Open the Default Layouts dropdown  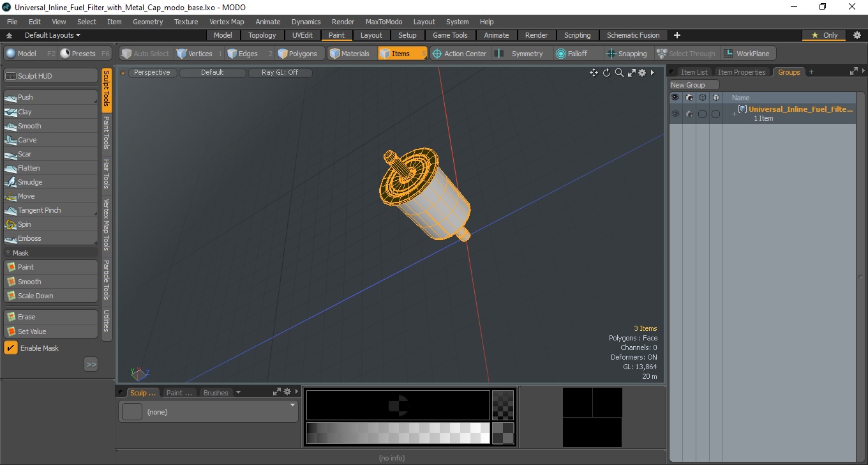click(52, 35)
